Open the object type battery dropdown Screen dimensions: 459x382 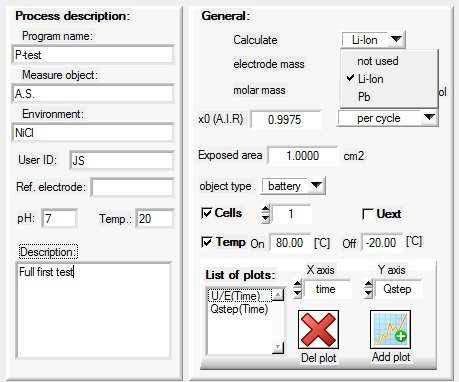[x=294, y=186]
